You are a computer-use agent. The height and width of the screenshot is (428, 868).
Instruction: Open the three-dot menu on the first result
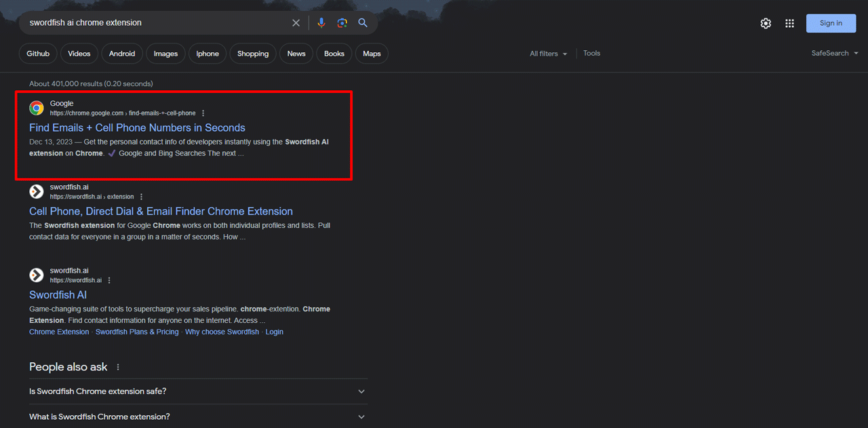coord(202,113)
